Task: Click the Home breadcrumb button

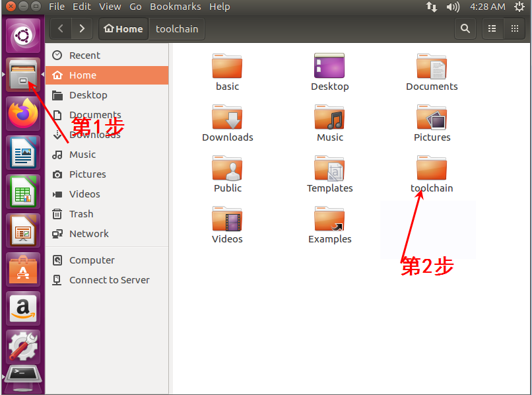Action: tap(123, 28)
